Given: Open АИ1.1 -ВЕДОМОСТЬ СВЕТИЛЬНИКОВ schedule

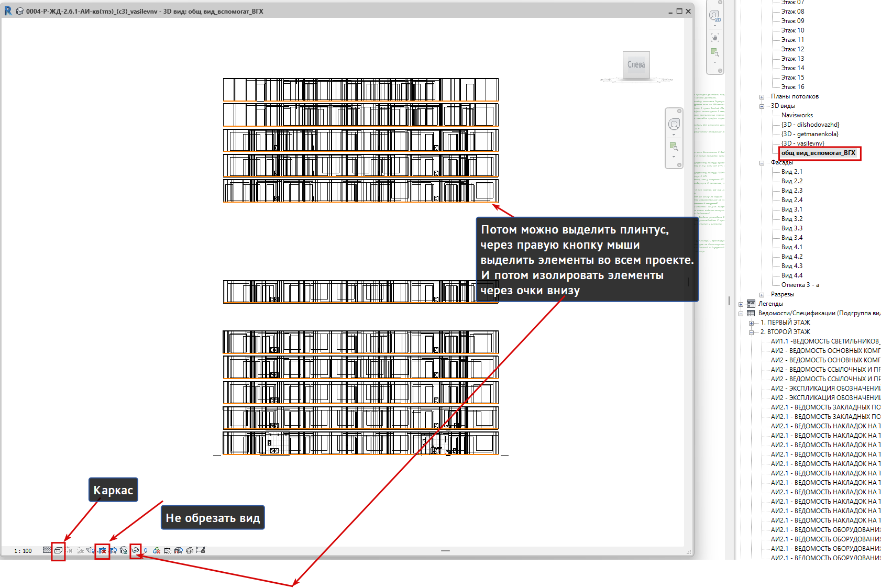Looking at the screenshot, I should [825, 341].
